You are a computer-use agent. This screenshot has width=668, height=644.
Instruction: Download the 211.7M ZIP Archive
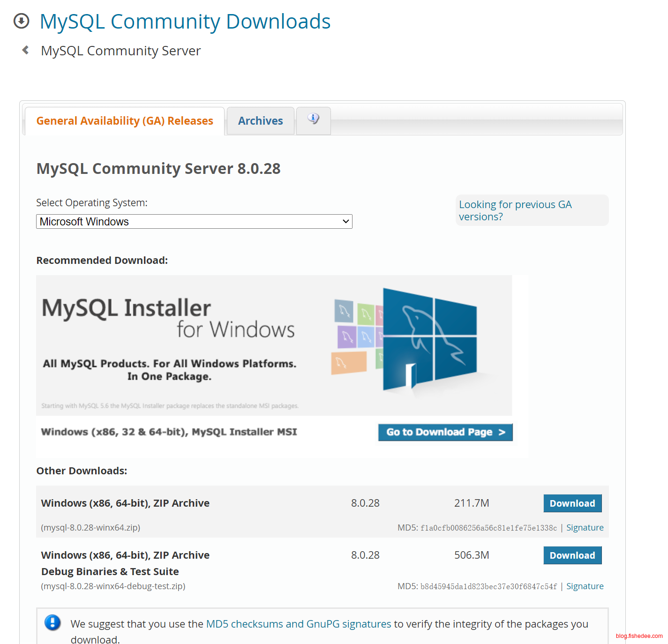[572, 503]
